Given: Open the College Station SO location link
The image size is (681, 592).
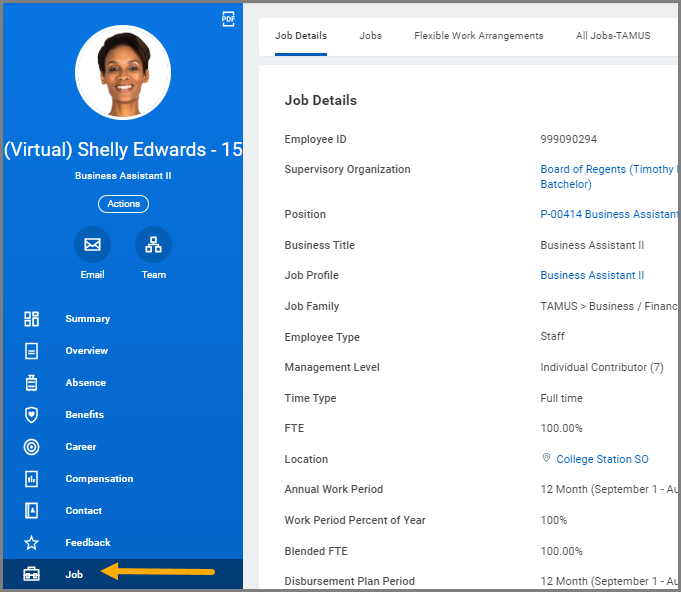Looking at the screenshot, I should pos(602,459).
